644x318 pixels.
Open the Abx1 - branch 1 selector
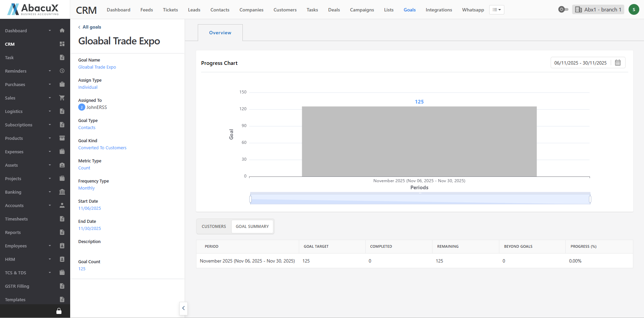click(x=598, y=9)
